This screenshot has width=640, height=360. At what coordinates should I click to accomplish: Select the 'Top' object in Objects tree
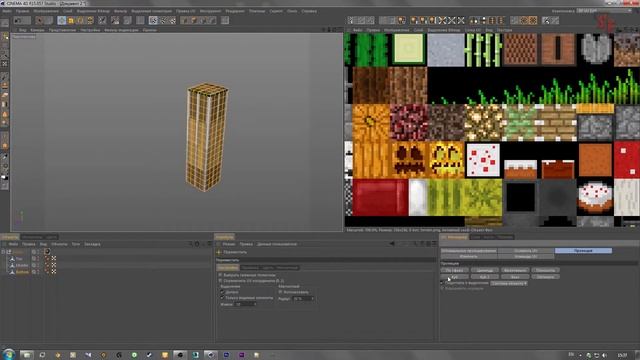(19, 259)
